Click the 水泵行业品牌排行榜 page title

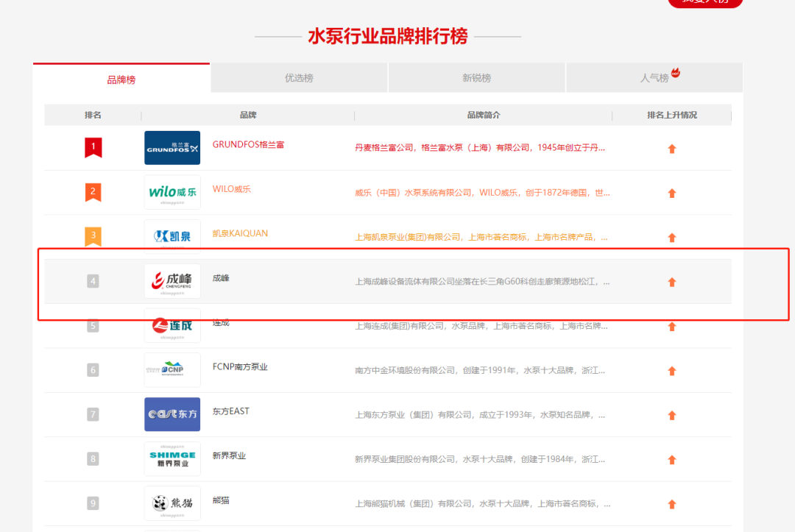(388, 37)
